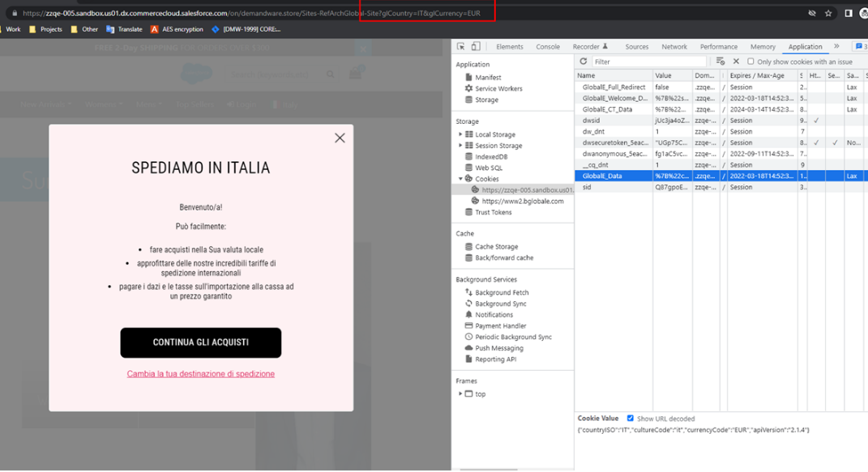Collapse the Cookies tree node
868x472 pixels.
[460, 179]
